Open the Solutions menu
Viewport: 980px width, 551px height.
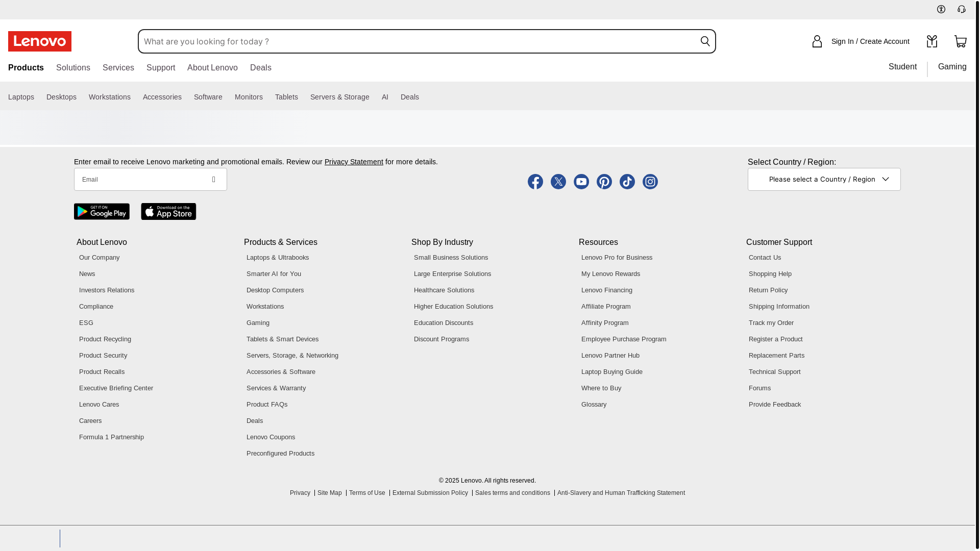(73, 68)
